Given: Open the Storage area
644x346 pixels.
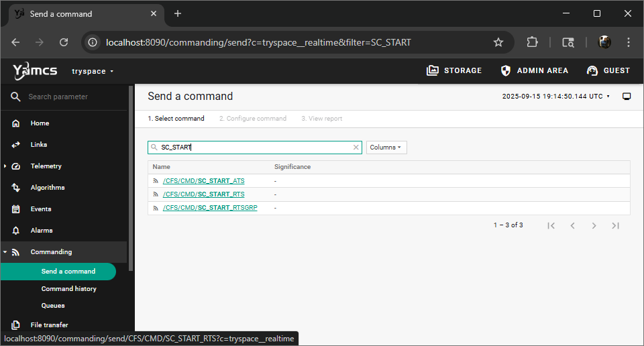Looking at the screenshot, I should pyautogui.click(x=454, y=70).
